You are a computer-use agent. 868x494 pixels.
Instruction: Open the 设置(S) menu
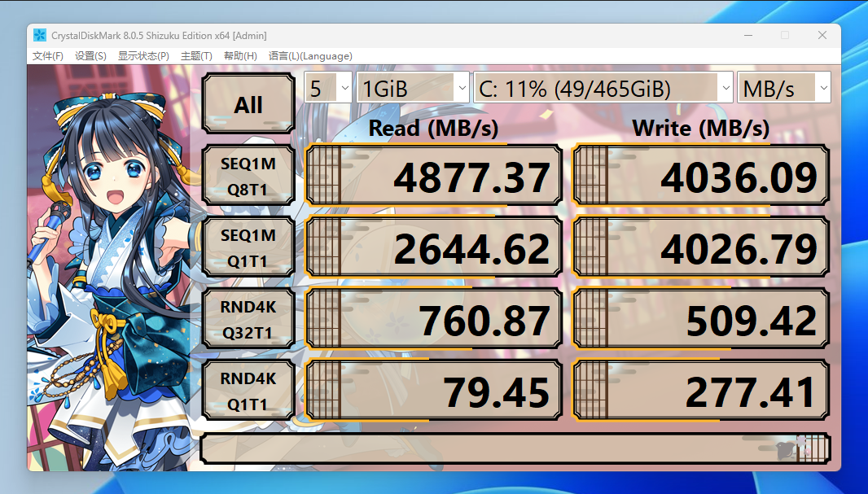(90, 56)
